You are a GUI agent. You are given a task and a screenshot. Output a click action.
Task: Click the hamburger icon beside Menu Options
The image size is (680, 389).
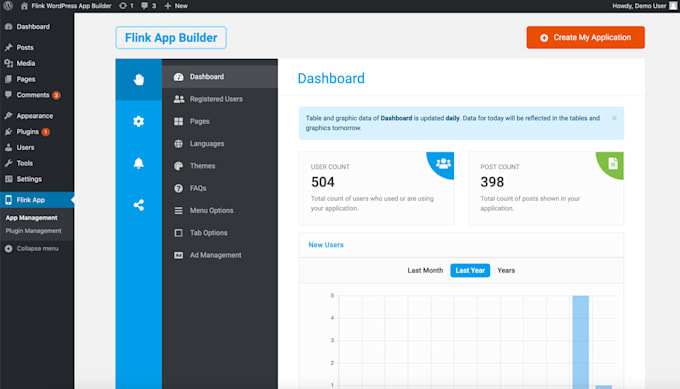pos(178,210)
